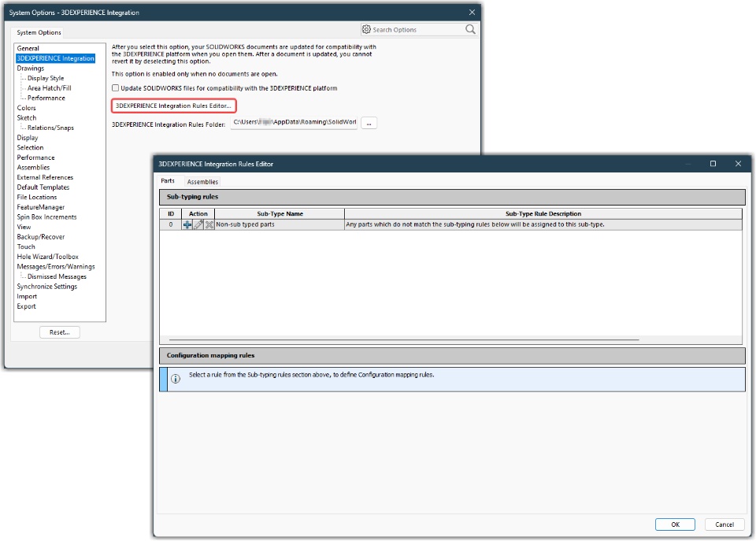Select Selection in the options tree
Image resolution: width=756 pixels, height=541 pixels.
(30, 147)
